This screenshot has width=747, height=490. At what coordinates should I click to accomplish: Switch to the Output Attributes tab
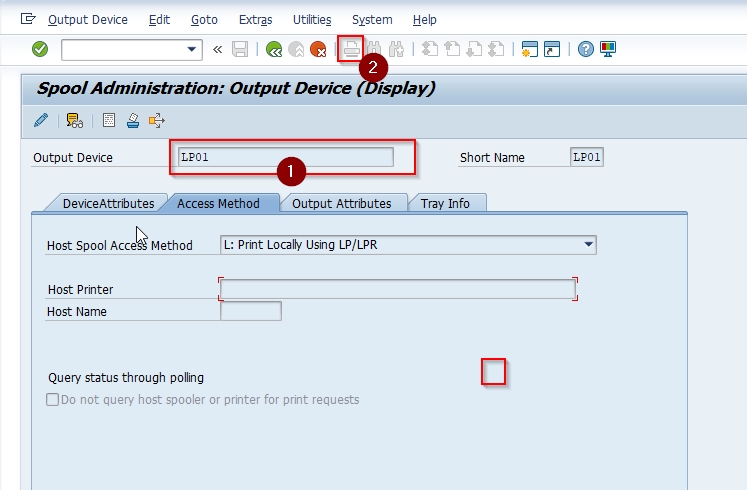pos(342,203)
